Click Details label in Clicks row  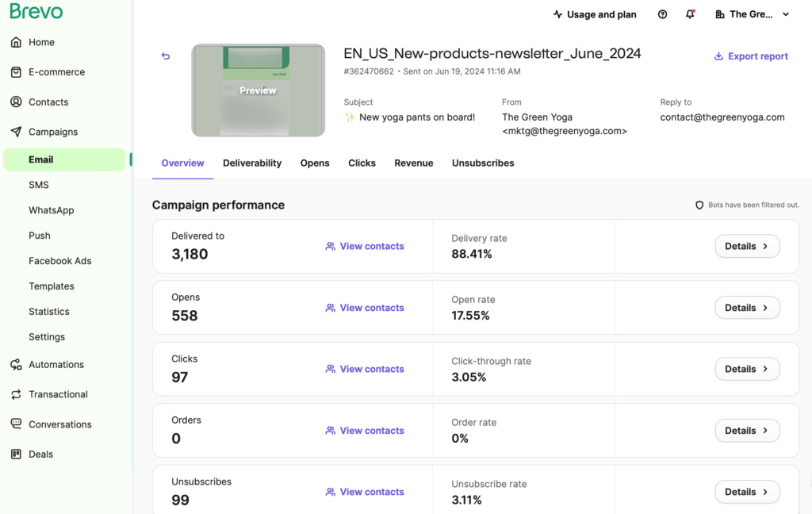point(740,369)
